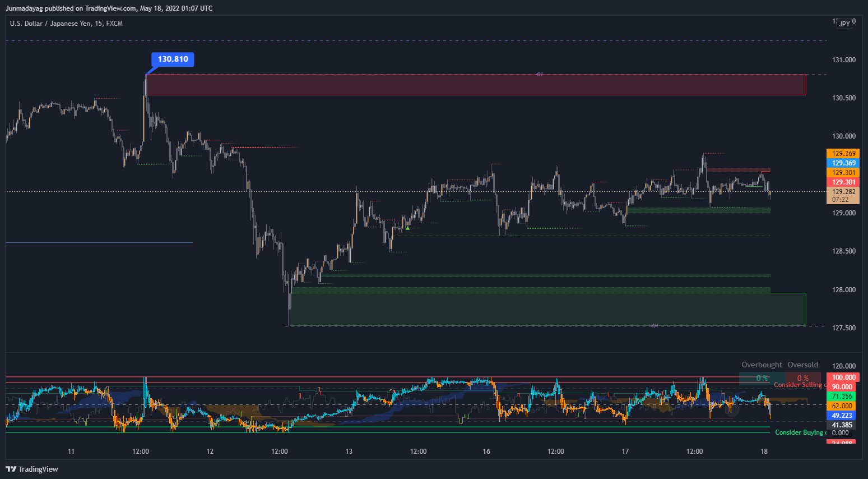
Task: Click the 120.000 indicator scale label
Action: click(x=844, y=366)
